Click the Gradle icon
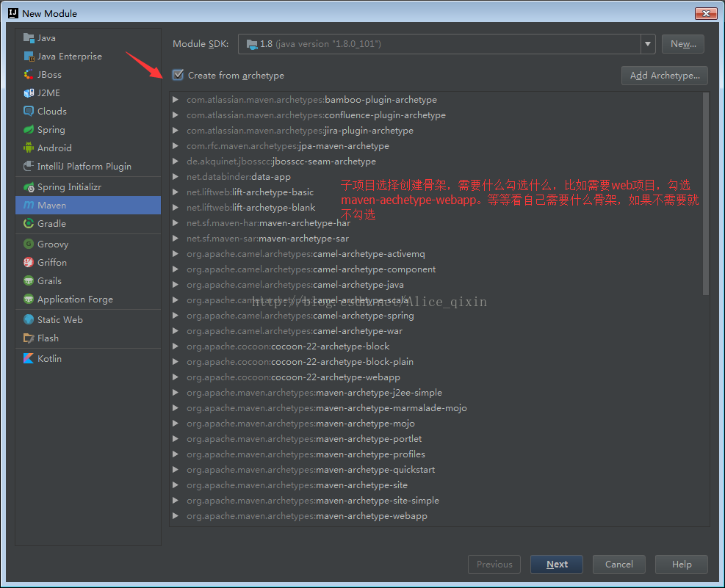 pos(29,224)
